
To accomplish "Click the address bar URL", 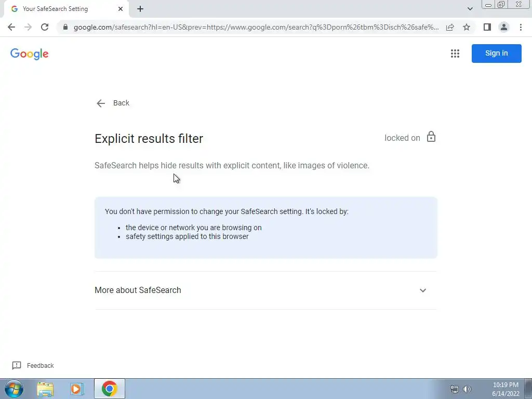I will click(x=256, y=27).
